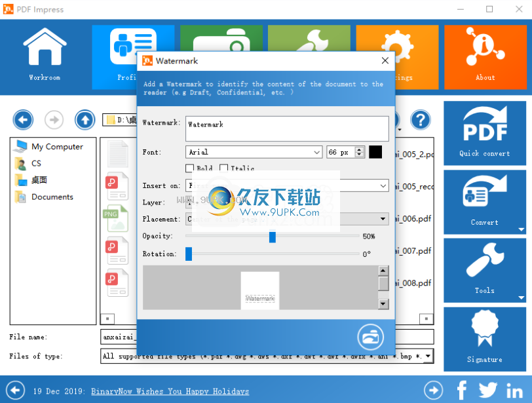532x403 pixels.
Task: Open the black font color swatch
Action: pos(375,152)
